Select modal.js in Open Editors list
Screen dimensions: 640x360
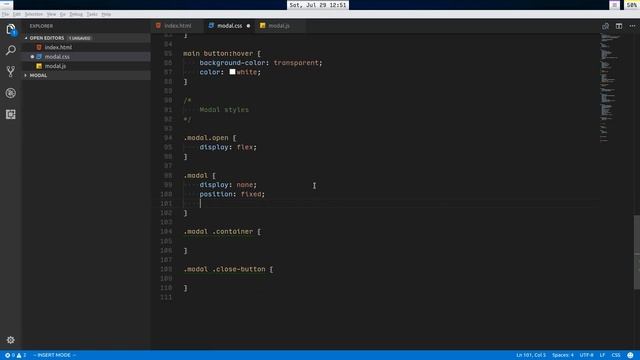[86, 66]
